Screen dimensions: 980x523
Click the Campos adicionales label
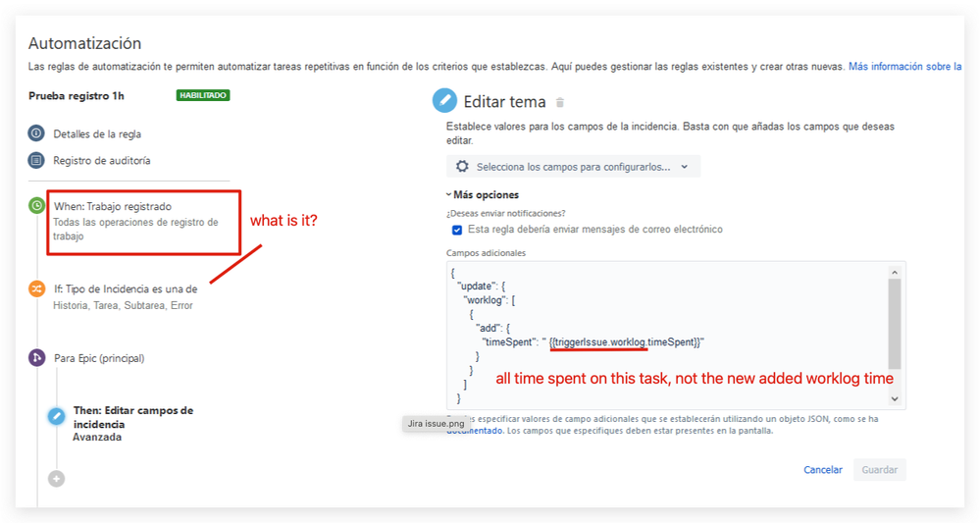pos(486,253)
